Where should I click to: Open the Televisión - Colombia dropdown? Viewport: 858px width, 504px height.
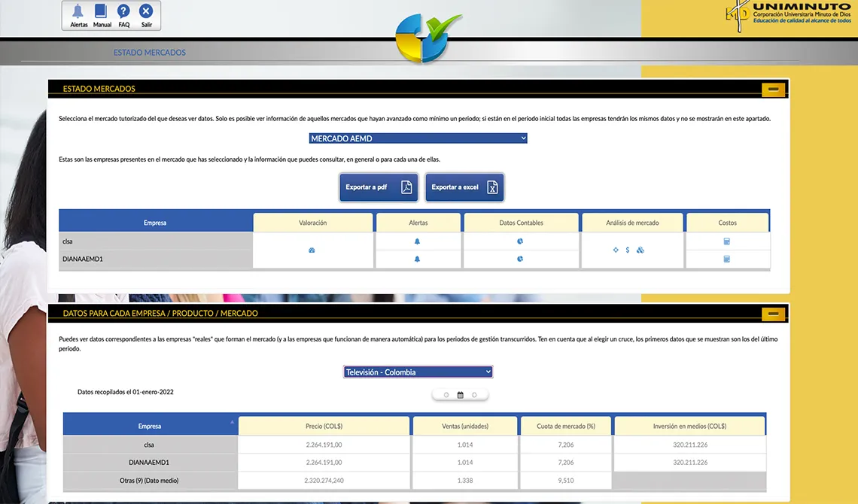click(418, 372)
